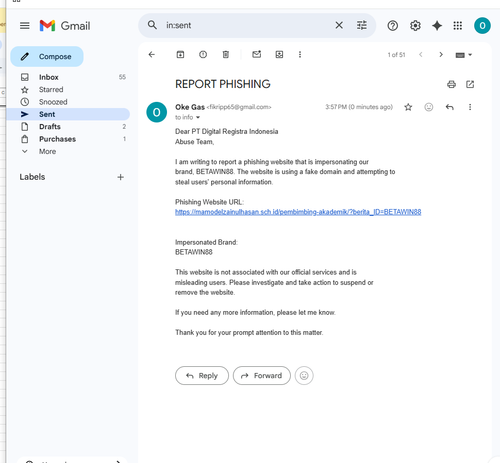Open the Google apps grid
This screenshot has width=500, height=463.
[458, 26]
